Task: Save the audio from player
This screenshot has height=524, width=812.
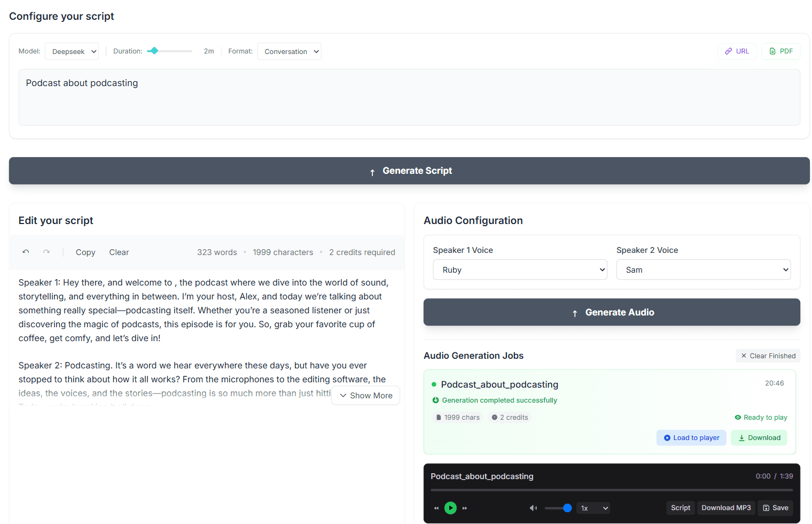Action: (775, 508)
